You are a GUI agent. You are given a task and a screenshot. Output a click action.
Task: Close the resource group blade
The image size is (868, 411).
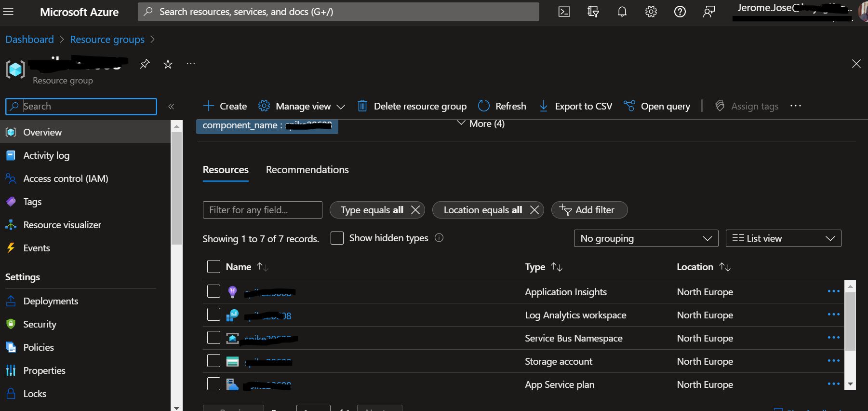click(x=856, y=64)
